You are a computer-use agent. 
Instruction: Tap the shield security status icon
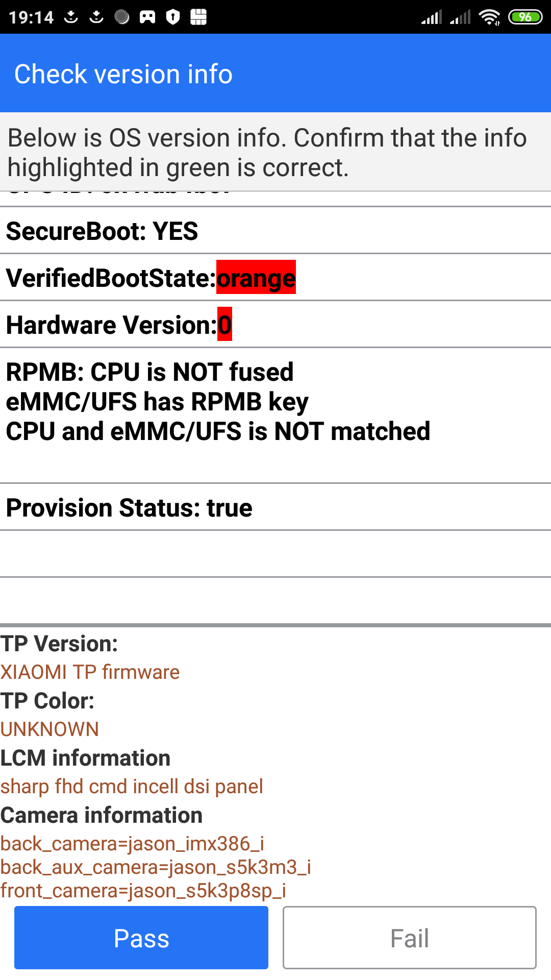(x=173, y=17)
